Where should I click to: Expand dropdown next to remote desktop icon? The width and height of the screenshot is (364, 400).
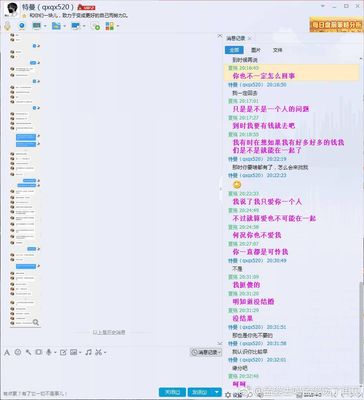point(84,26)
